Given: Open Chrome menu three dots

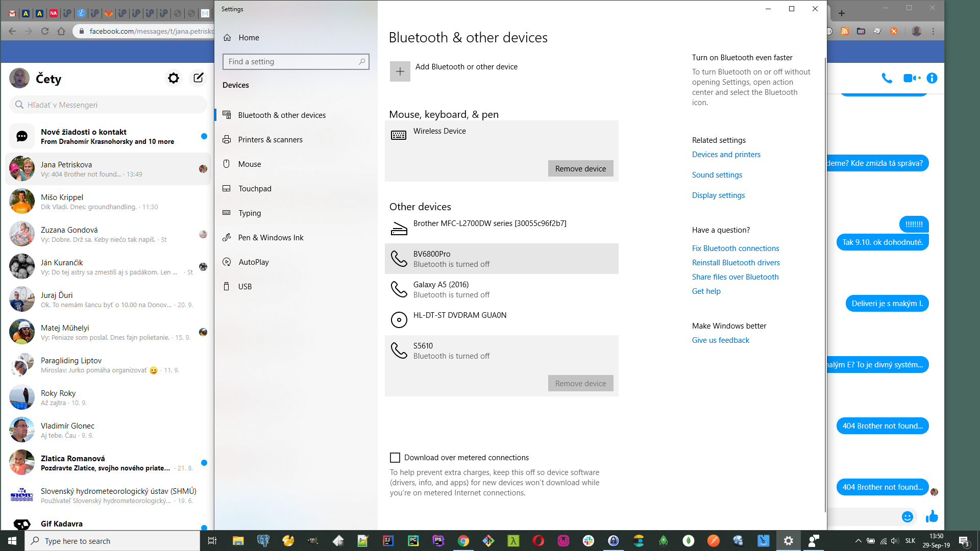Looking at the screenshot, I should click(x=934, y=31).
